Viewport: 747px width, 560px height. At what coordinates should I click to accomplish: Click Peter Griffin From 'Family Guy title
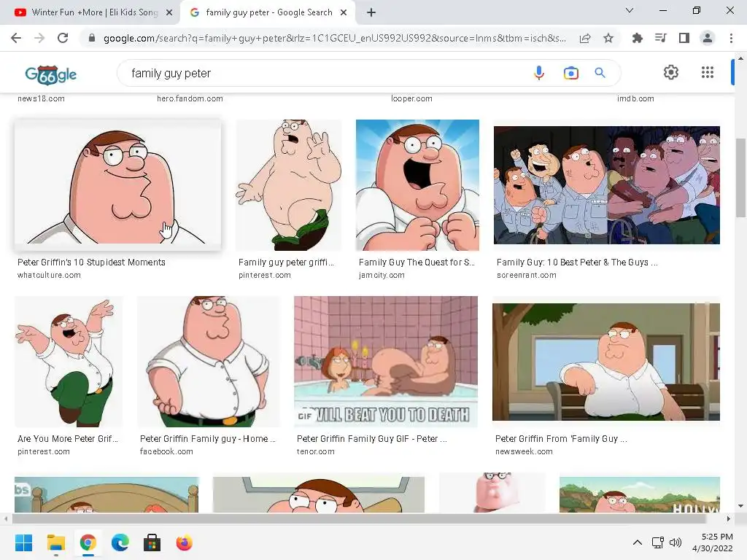click(561, 438)
